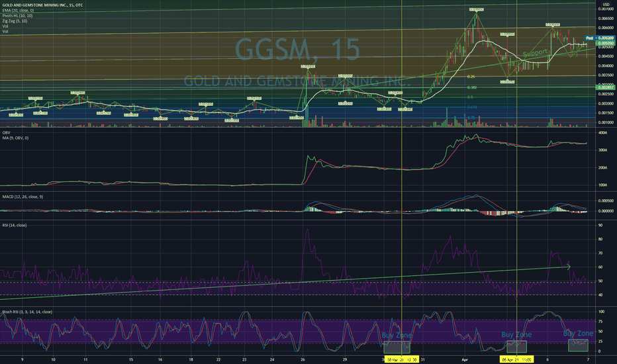Viewport: 617px width, 364px height.
Task: Click the 25 Stoch RSI axis value
Action: (x=600, y=341)
